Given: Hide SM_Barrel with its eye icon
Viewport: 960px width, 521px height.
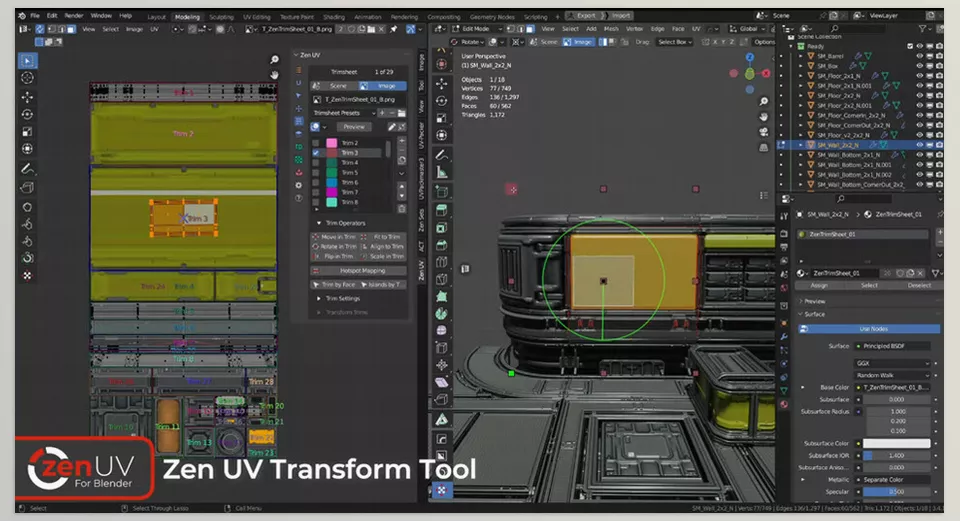Looking at the screenshot, I should coord(920,56).
